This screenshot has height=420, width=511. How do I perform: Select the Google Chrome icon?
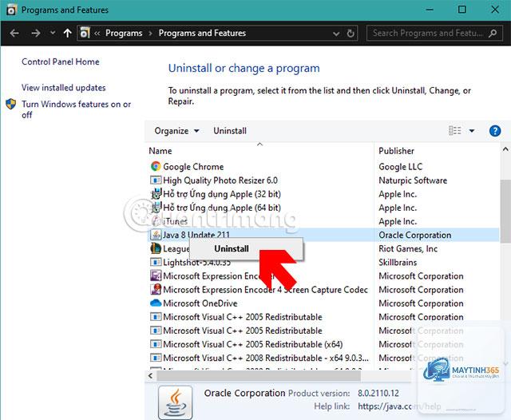click(x=156, y=167)
